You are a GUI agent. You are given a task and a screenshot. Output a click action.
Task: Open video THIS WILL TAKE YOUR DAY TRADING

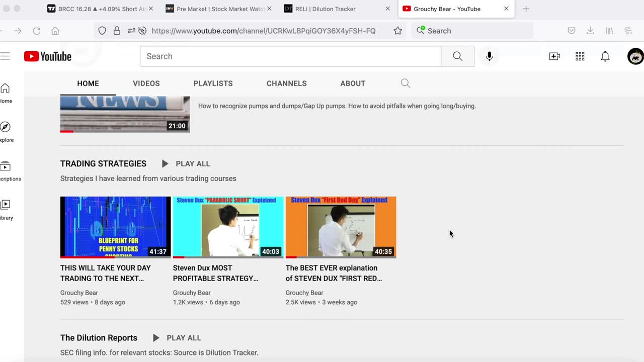(106, 273)
